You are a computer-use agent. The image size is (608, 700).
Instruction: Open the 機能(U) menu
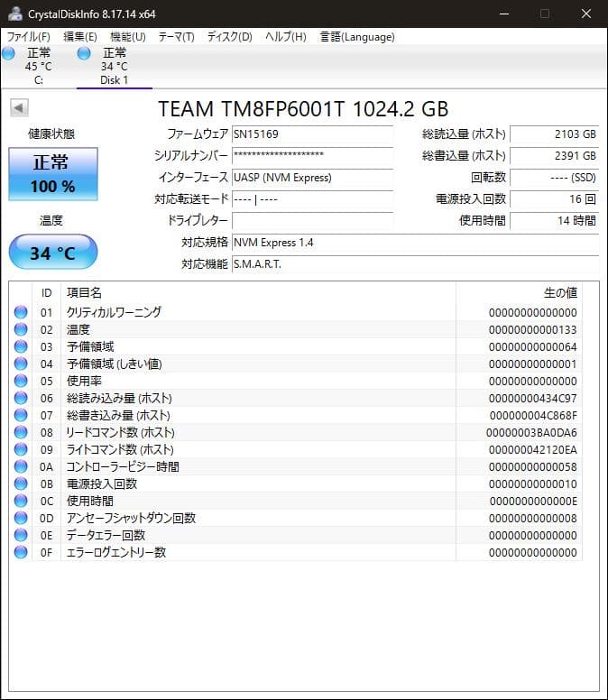(x=127, y=37)
